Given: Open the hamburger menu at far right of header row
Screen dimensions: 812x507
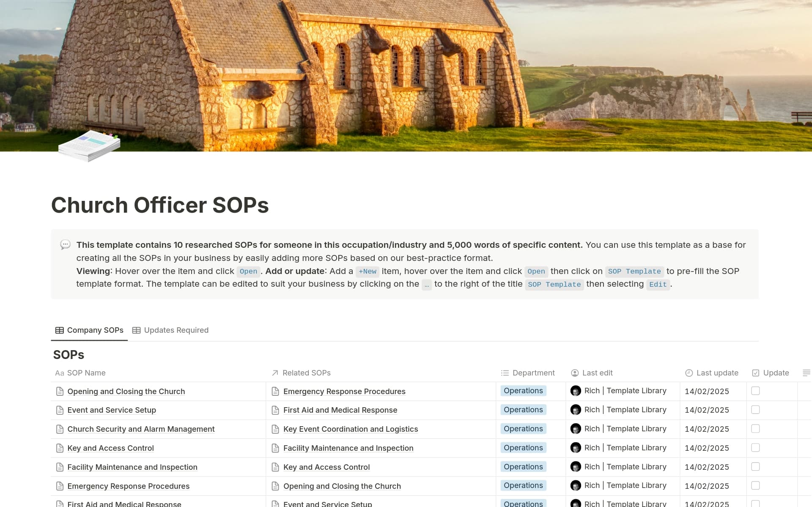Looking at the screenshot, I should point(806,373).
